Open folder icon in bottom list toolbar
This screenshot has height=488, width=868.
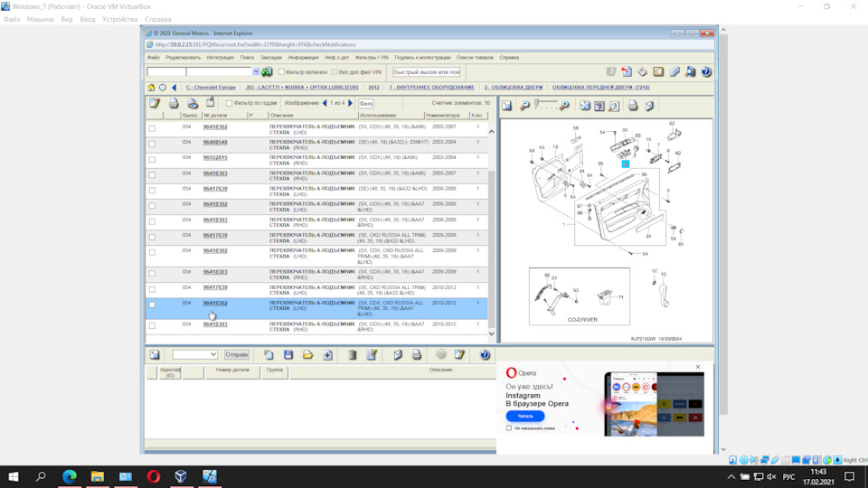coord(307,355)
